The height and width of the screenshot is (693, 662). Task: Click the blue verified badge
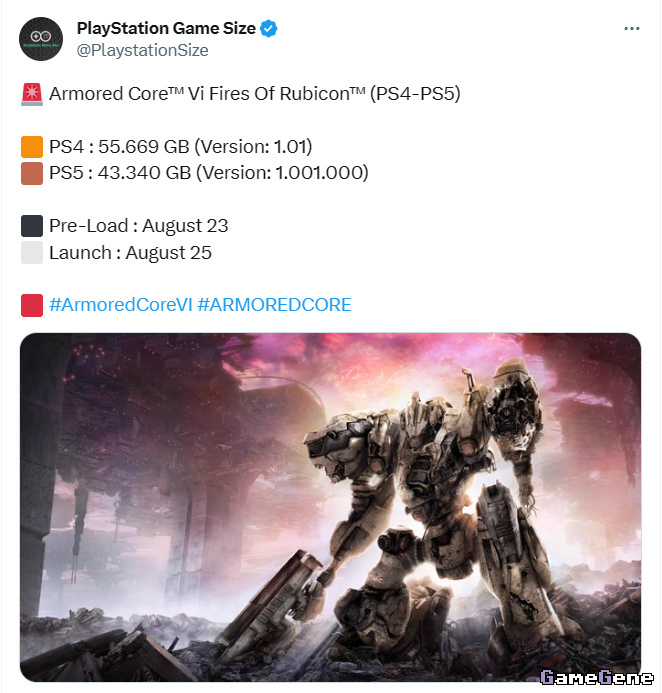pos(268,28)
